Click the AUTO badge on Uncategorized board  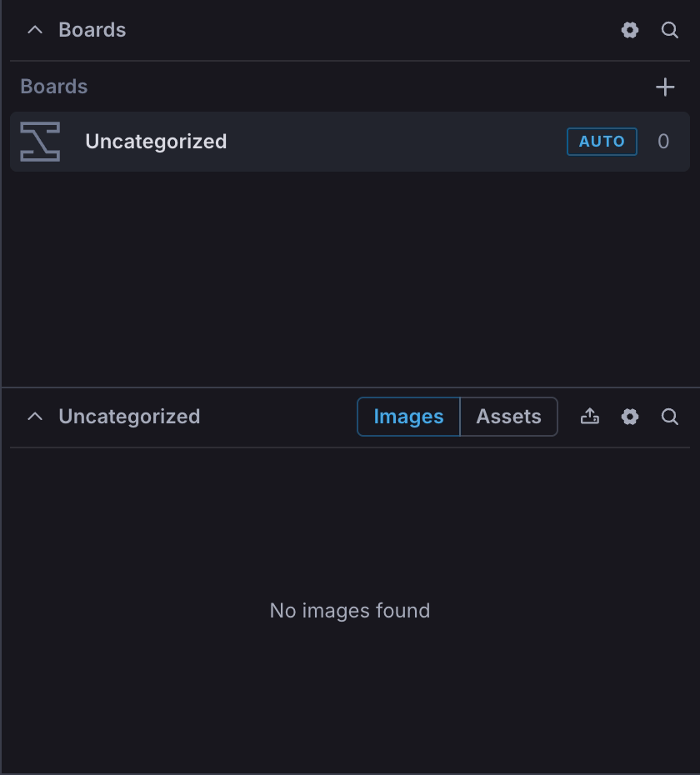click(x=602, y=142)
